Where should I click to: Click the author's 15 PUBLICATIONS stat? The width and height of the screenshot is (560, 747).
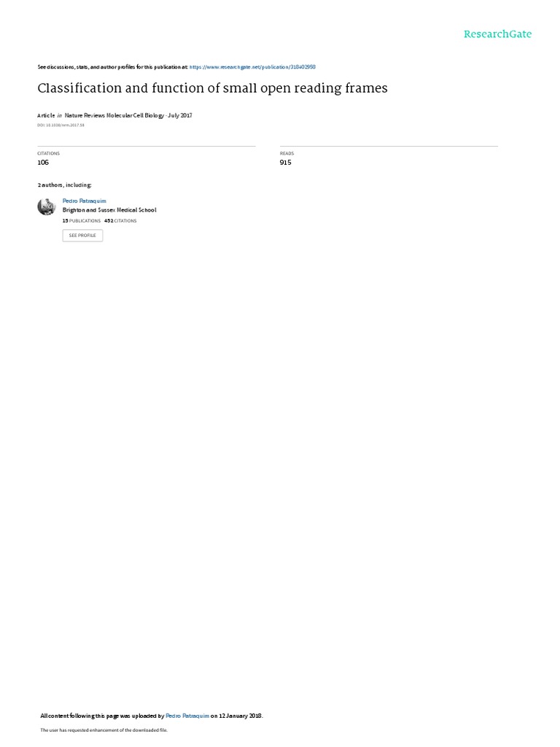pos(82,221)
